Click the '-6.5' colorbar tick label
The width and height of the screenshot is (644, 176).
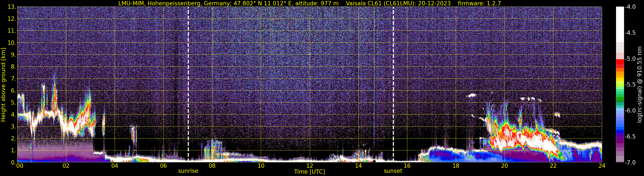630,137
